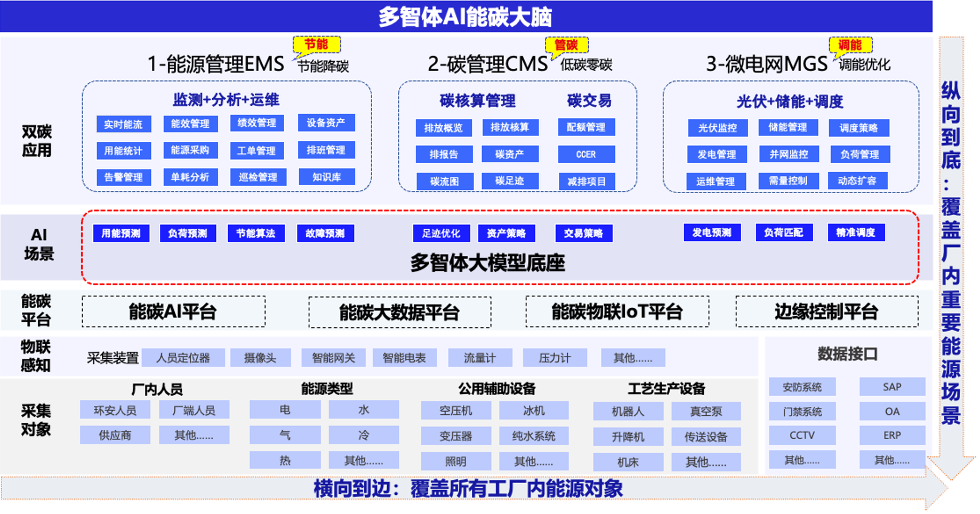980x514 pixels.
Task: Click the 变压器 equipment box
Action: click(x=455, y=436)
